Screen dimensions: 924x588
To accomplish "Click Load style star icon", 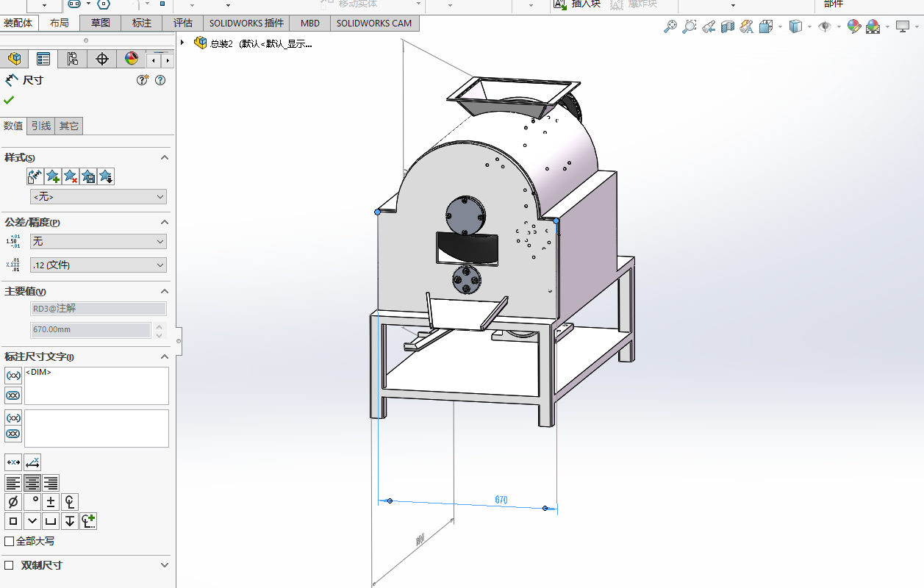I will [x=106, y=176].
